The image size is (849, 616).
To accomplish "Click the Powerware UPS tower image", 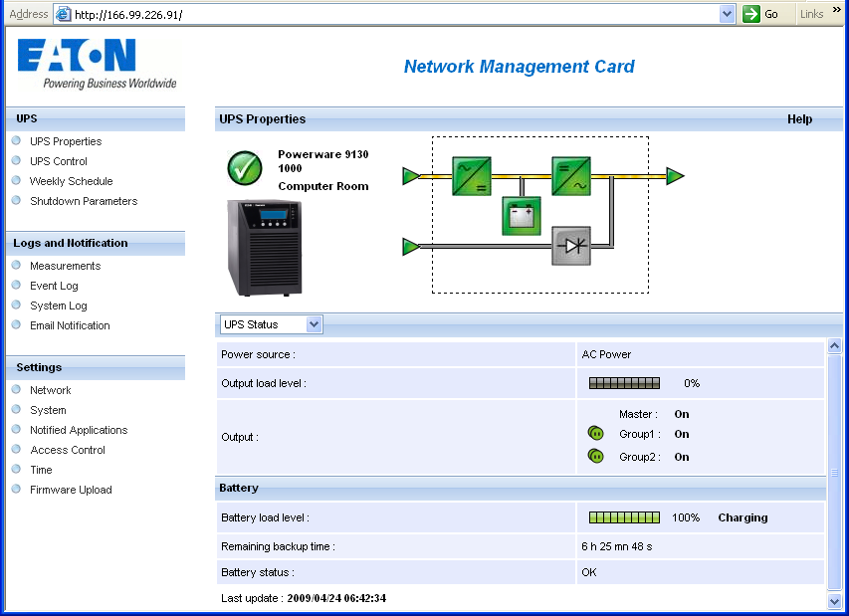I will click(265, 248).
